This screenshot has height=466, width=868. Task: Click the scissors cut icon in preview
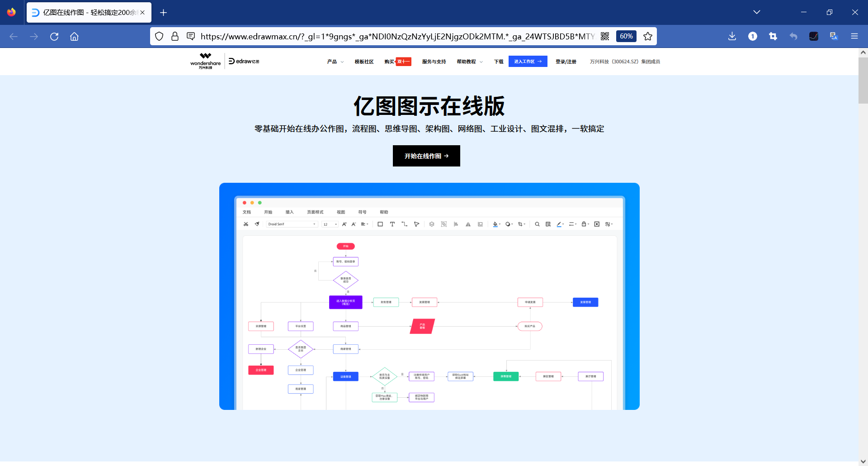(246, 224)
